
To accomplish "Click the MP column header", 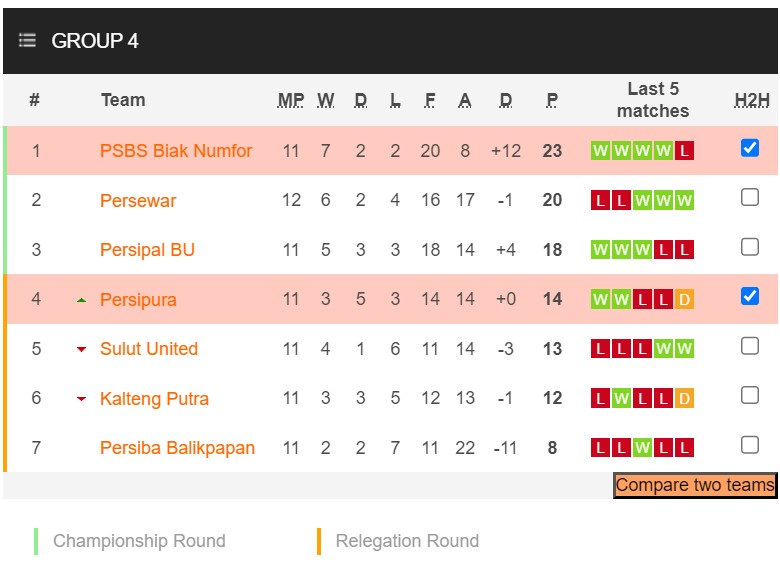I will (x=291, y=100).
